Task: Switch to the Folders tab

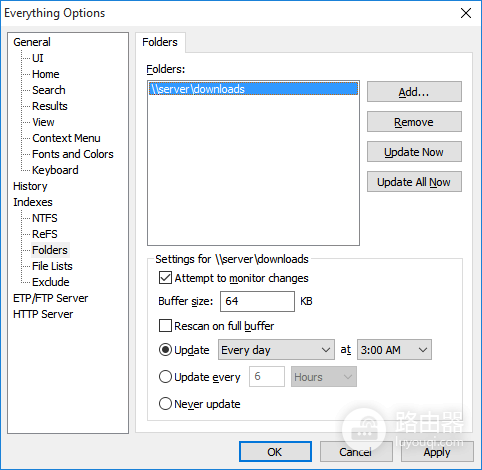Action: (160, 42)
